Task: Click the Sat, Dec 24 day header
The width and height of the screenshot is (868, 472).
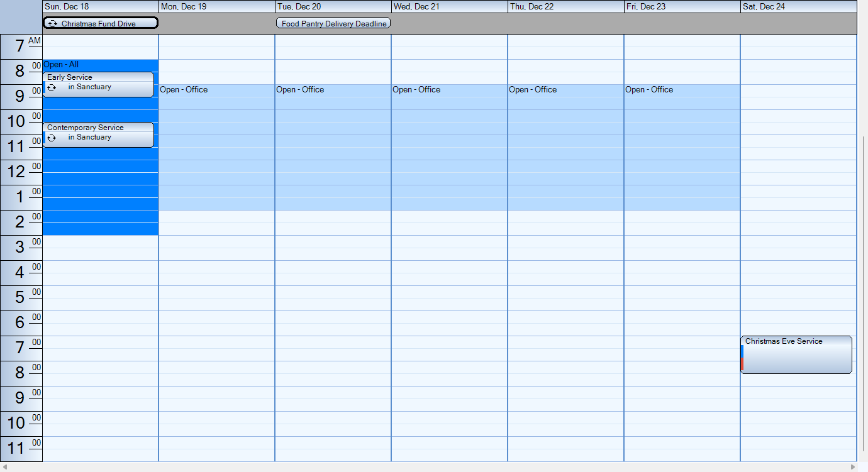Action: 798,6
